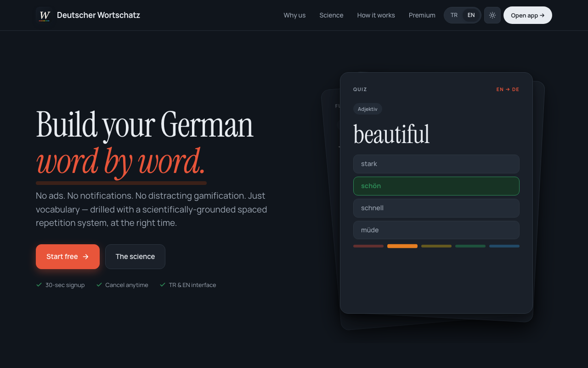This screenshot has width=588, height=368.
Task: Click the checkmark next to 30-sec signup
Action: [39, 285]
